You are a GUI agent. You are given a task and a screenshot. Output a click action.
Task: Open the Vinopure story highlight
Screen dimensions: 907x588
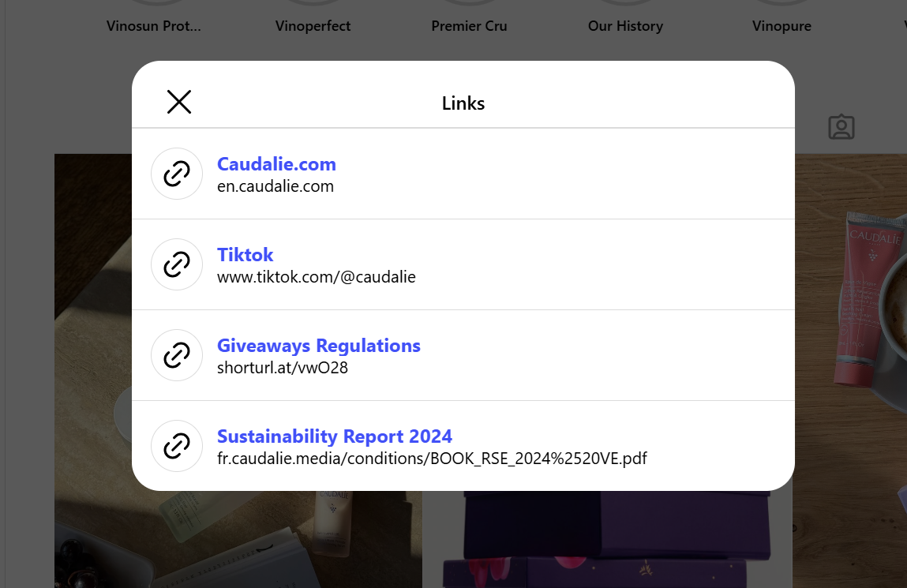781,25
